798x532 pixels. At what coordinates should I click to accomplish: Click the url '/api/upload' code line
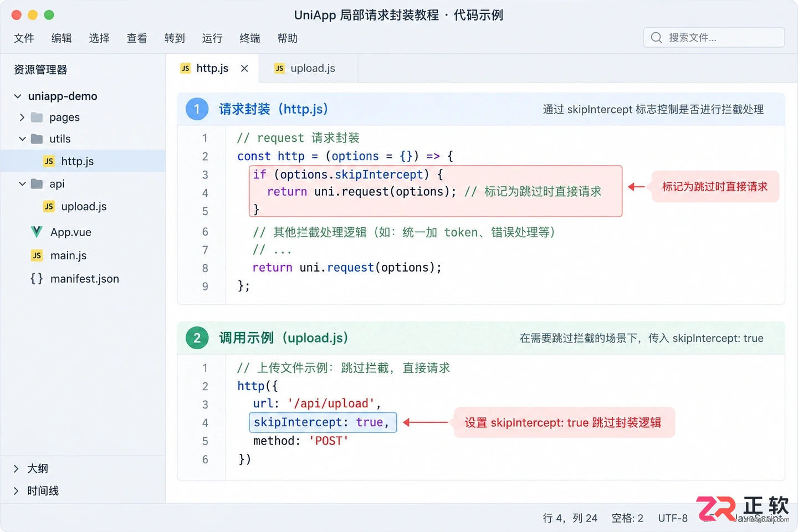point(317,404)
